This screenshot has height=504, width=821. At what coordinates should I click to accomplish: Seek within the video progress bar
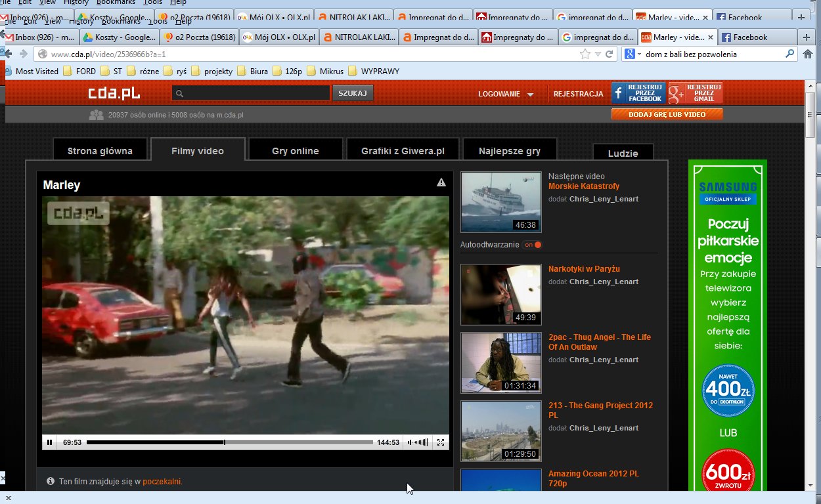click(x=230, y=442)
